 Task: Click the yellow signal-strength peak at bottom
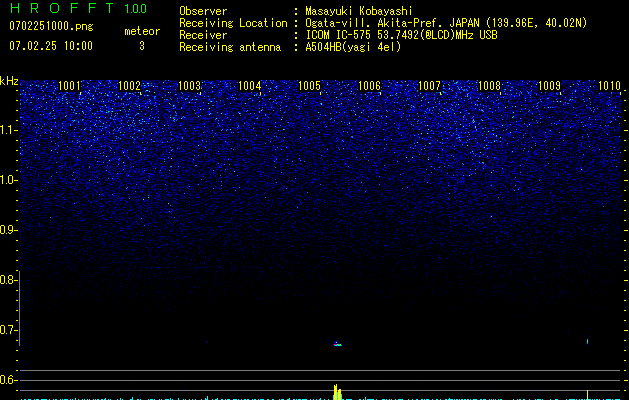[x=337, y=392]
